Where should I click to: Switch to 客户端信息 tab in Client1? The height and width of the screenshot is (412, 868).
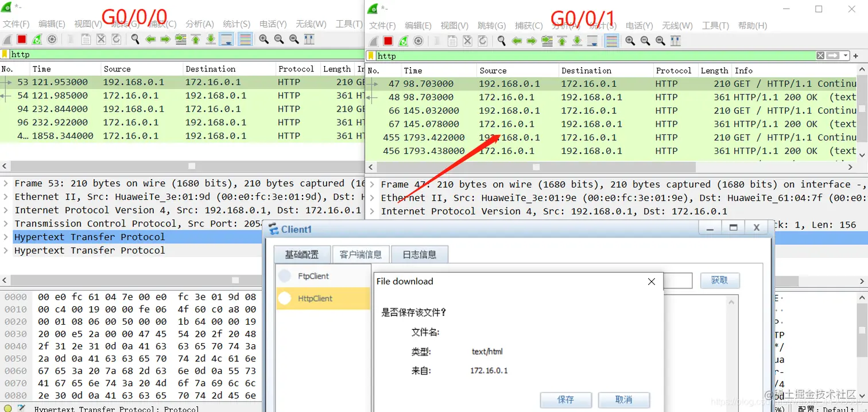pos(361,255)
